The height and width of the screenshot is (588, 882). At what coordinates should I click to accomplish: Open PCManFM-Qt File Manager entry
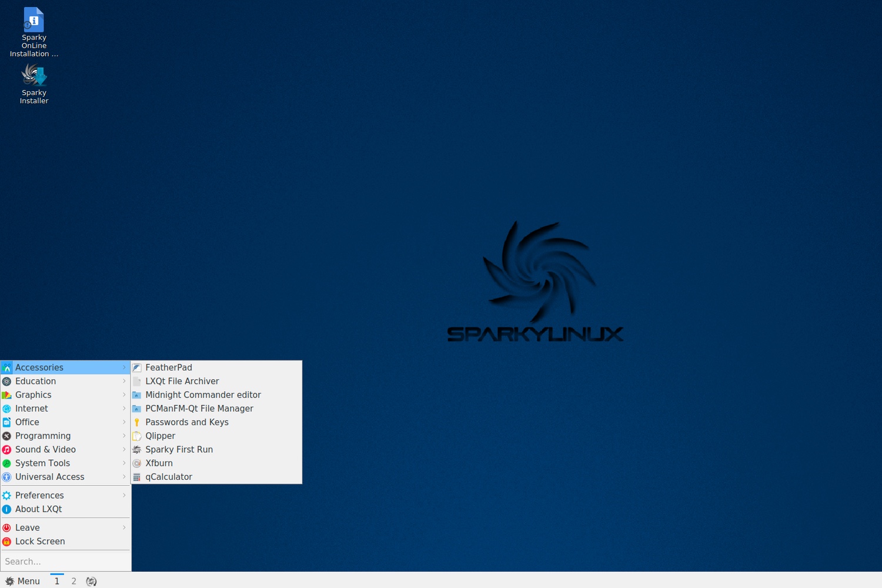pos(216,409)
